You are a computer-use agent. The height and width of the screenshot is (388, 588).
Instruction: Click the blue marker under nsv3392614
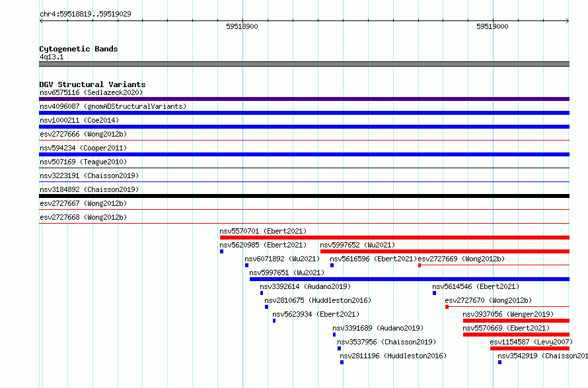(x=262, y=293)
